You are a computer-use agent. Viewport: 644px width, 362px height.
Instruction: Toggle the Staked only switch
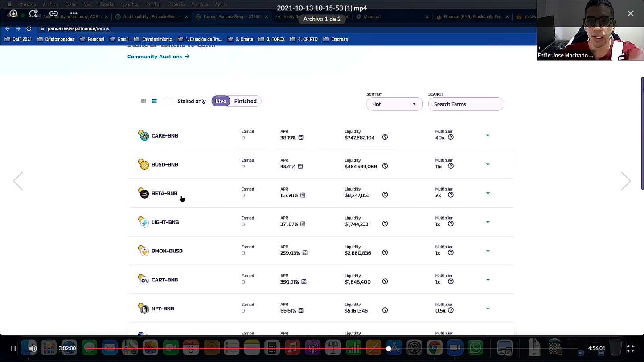click(x=169, y=101)
